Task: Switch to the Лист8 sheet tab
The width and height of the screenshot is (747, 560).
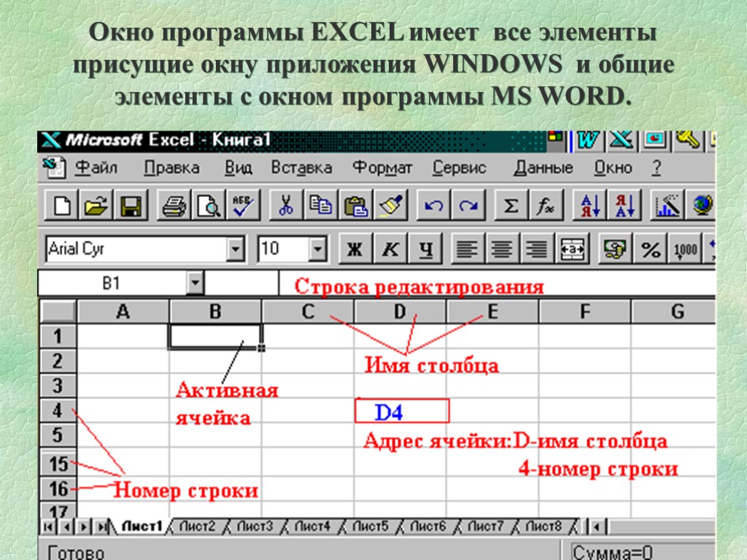Action: click(543, 526)
